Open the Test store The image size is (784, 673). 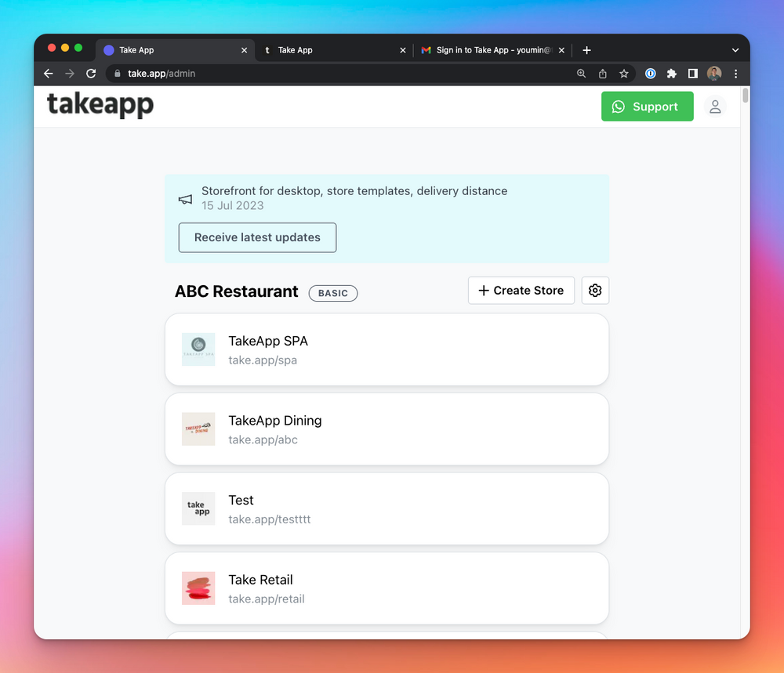pyautogui.click(x=387, y=508)
